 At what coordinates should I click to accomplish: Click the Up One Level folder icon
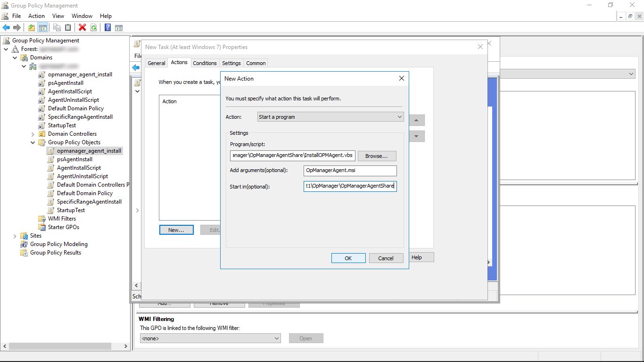(x=32, y=28)
